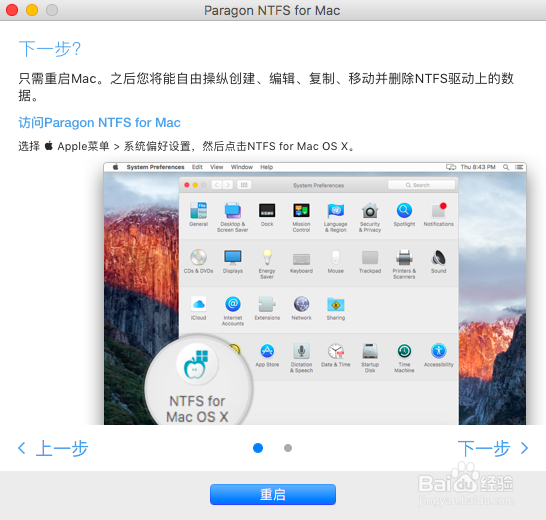Click Window menu in pictured menu bar
Image resolution: width=546 pixels, height=520 pixels.
[242, 167]
